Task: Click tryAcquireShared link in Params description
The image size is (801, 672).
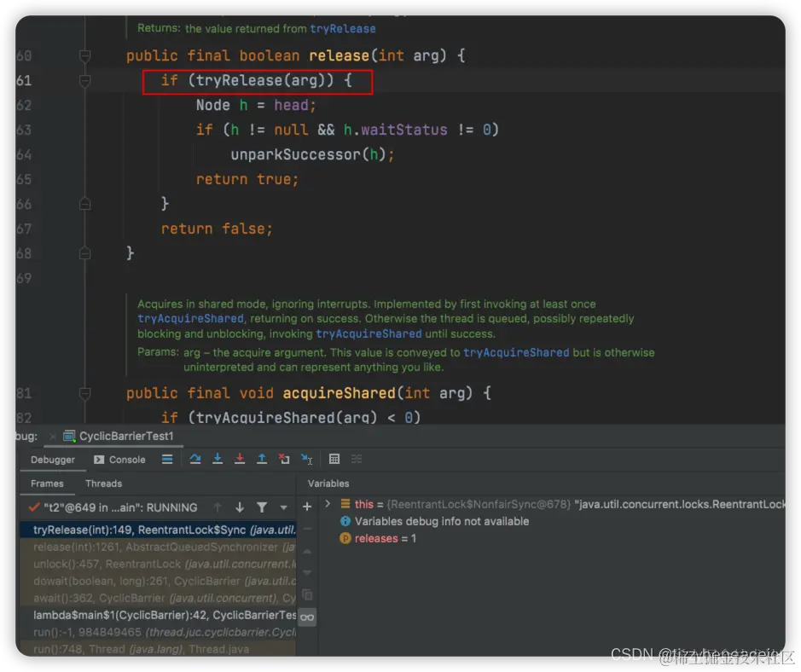Action: pyautogui.click(x=516, y=352)
